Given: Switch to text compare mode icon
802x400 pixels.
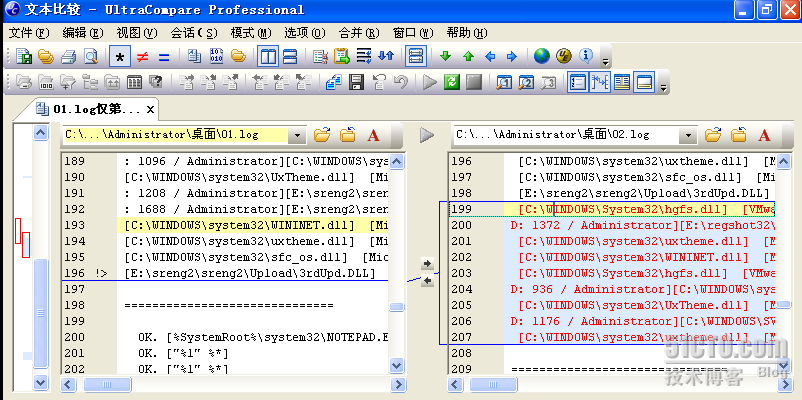Looking at the screenshot, I should pos(194,56).
